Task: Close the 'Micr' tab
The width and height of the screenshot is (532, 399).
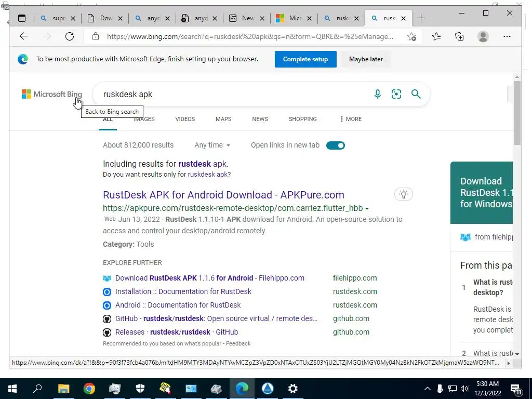Action: point(309,18)
